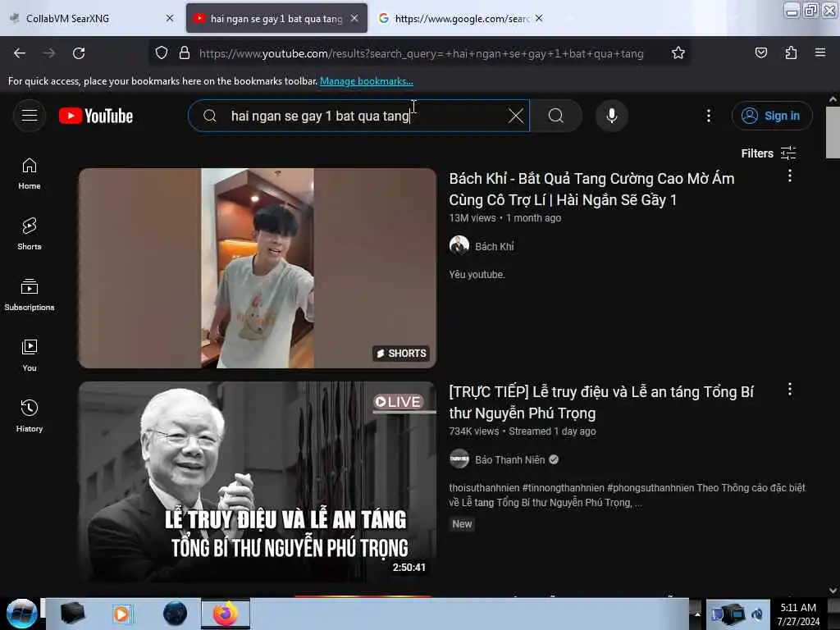The image size is (840, 630).
Task: Click the New badge under Báo Thanh Niên
Action: point(462,524)
